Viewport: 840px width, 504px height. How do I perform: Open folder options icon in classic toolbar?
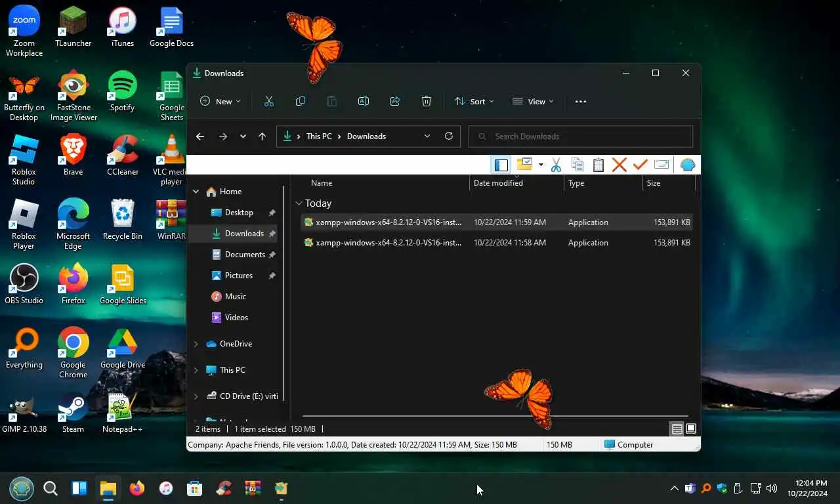[524, 164]
